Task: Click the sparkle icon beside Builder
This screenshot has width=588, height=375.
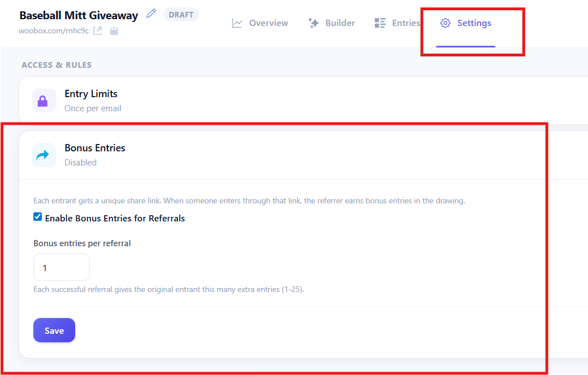Action: [x=313, y=23]
